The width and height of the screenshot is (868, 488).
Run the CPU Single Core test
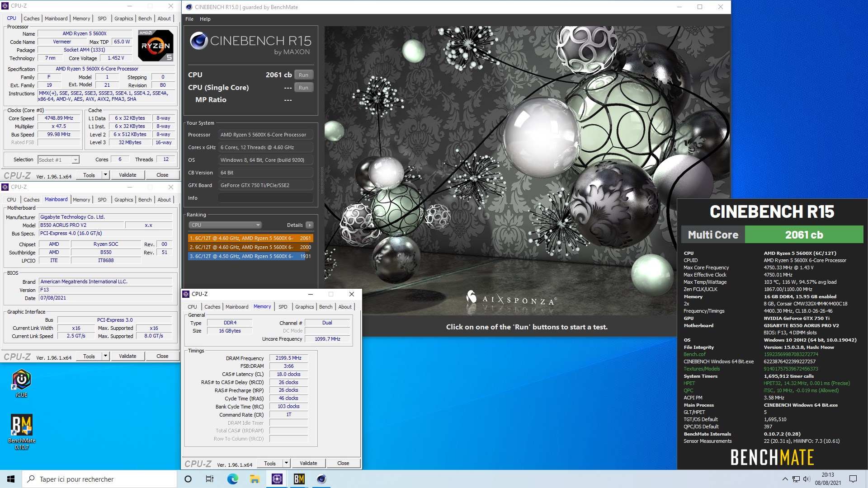pos(304,88)
